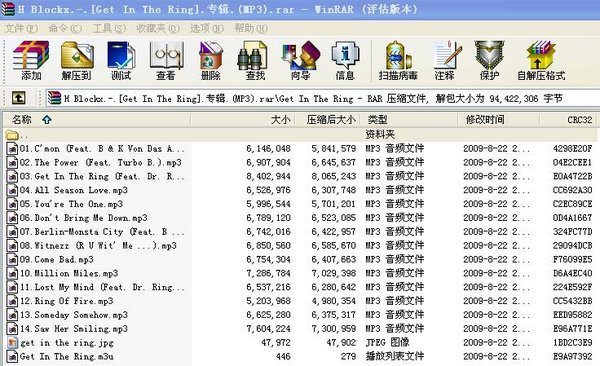The image size is (600, 366).
Task: Select 11.Lost My Mind (Feat. Dr. Ring... file
Action: click(102, 287)
